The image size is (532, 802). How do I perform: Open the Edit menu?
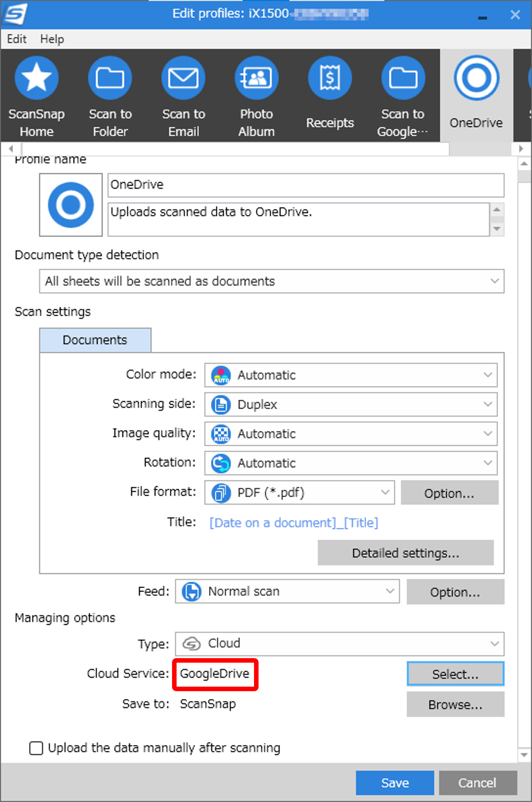tap(17, 39)
